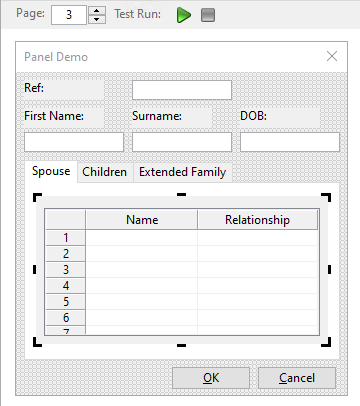
Task: Stop the test run with gray square
Action: 208,15
